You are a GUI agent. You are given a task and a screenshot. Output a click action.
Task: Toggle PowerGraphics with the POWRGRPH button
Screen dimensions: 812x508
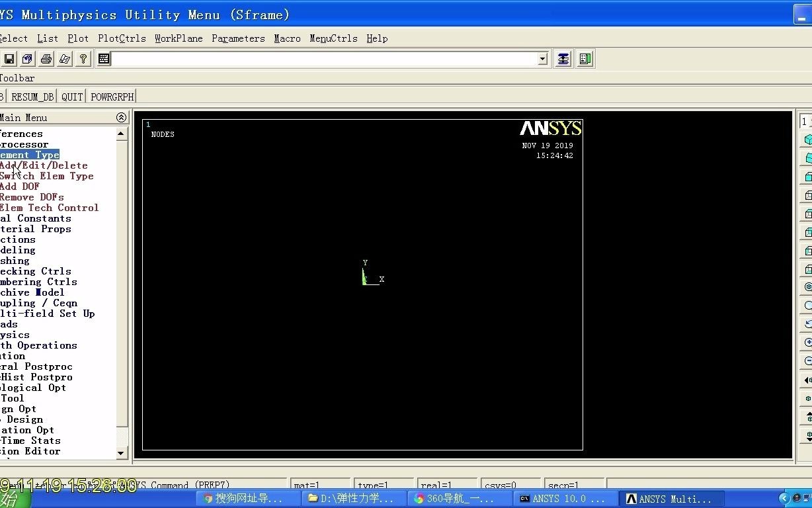tap(111, 97)
